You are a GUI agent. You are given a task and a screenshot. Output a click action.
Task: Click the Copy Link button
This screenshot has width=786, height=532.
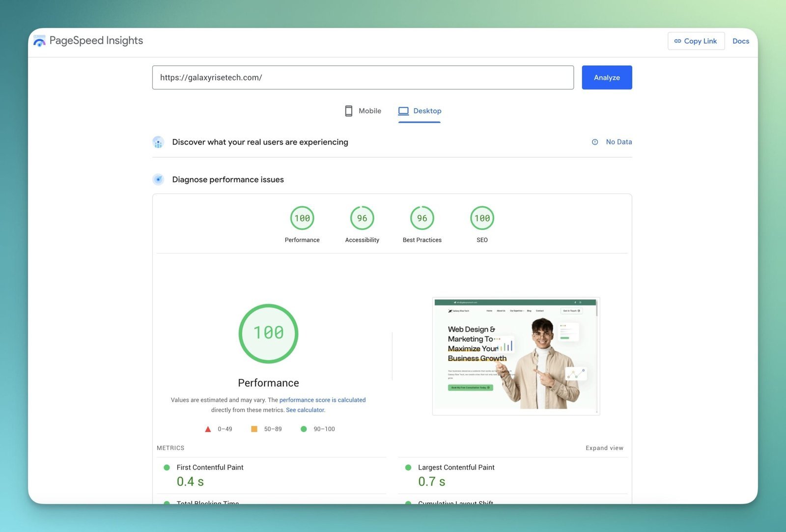point(696,41)
